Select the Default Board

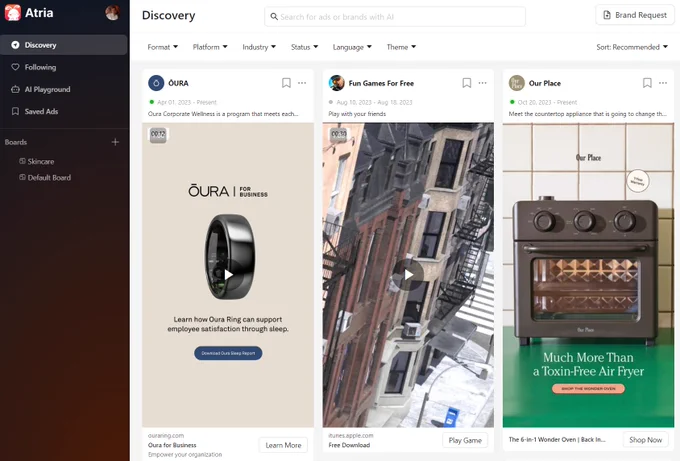point(49,177)
